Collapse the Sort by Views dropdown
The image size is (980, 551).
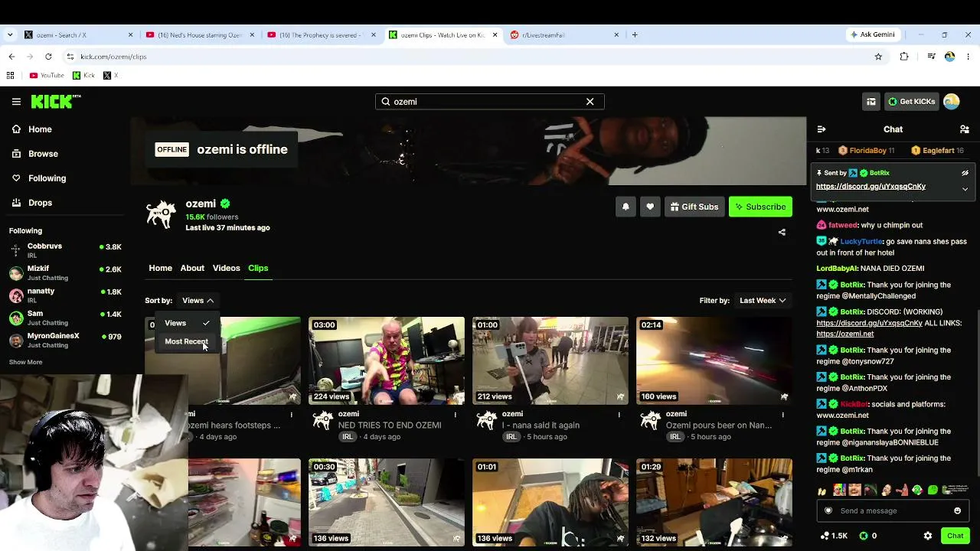click(x=198, y=301)
